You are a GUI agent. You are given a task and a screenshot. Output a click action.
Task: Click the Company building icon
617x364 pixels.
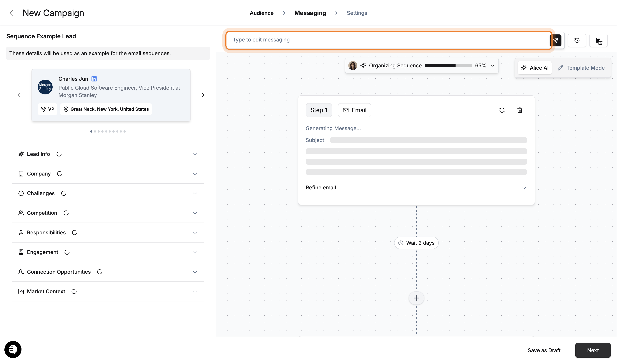tap(21, 174)
